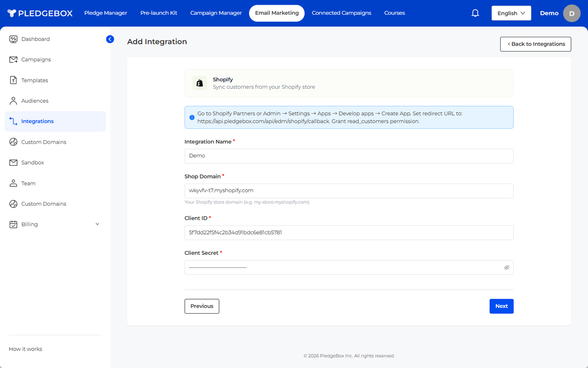Click the Campaigns envelope icon
Screen dimensions: 588x368
[x=13, y=60]
